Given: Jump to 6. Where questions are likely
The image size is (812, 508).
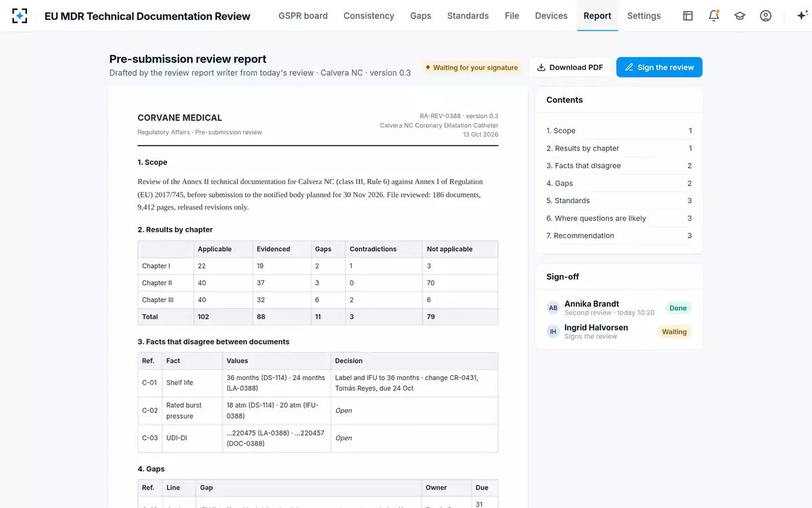Looking at the screenshot, I should click(619, 218).
